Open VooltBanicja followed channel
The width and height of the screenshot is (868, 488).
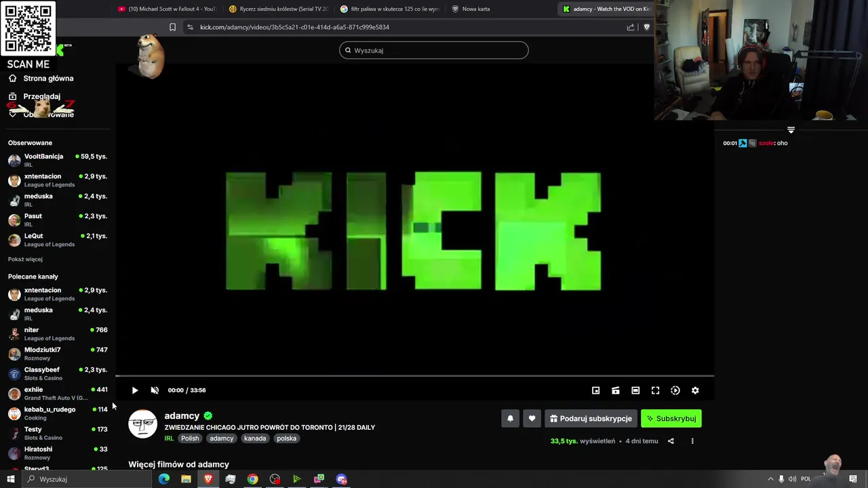tap(58, 161)
